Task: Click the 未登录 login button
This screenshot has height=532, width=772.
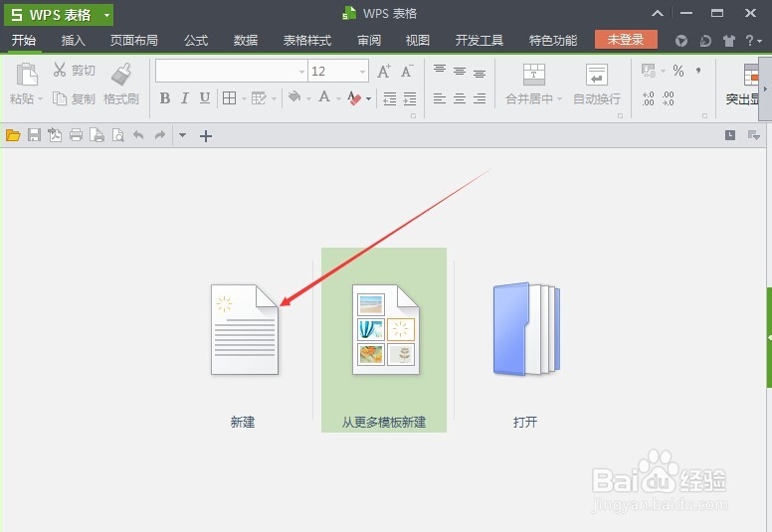Action: click(626, 40)
